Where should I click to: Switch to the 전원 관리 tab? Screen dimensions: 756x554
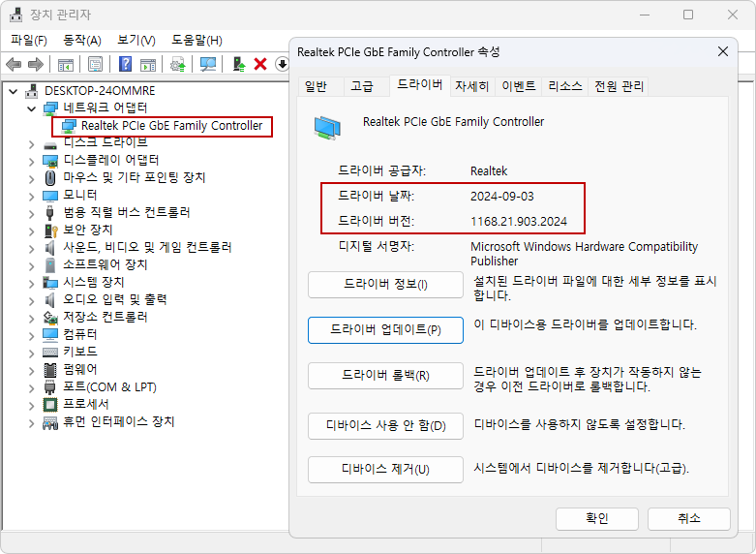619,86
